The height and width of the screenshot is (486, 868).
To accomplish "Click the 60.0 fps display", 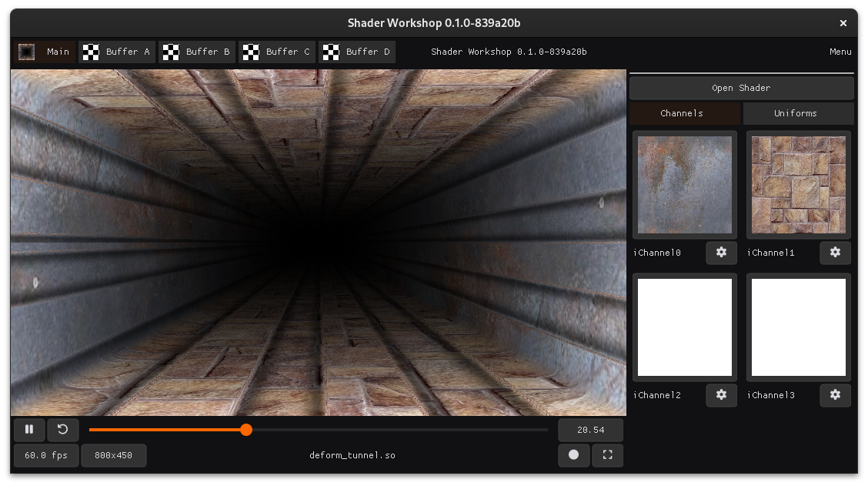I will pyautogui.click(x=46, y=455).
